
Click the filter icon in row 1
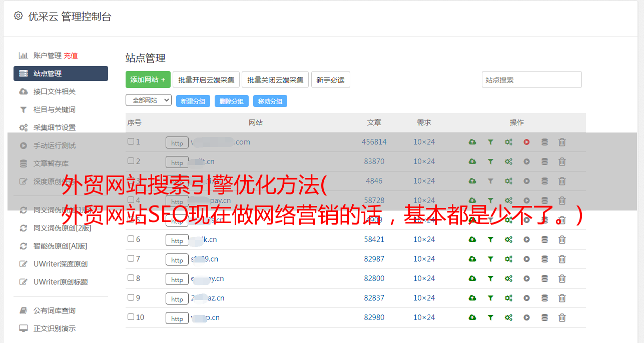click(x=490, y=142)
